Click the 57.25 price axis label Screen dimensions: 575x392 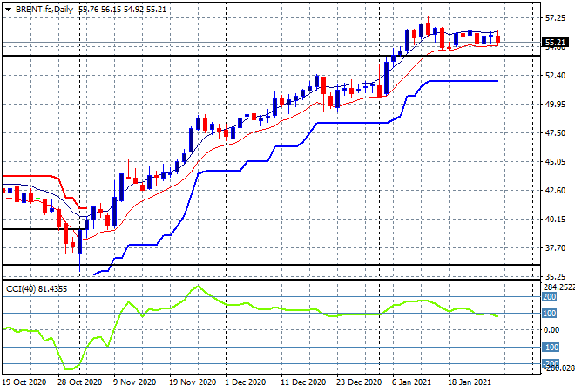tap(556, 18)
